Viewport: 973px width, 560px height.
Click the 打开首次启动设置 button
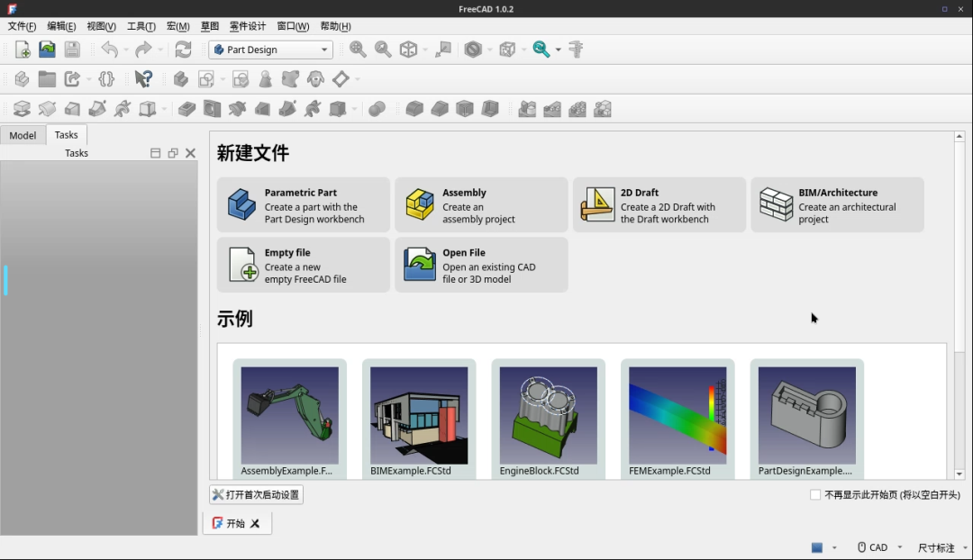click(x=255, y=494)
